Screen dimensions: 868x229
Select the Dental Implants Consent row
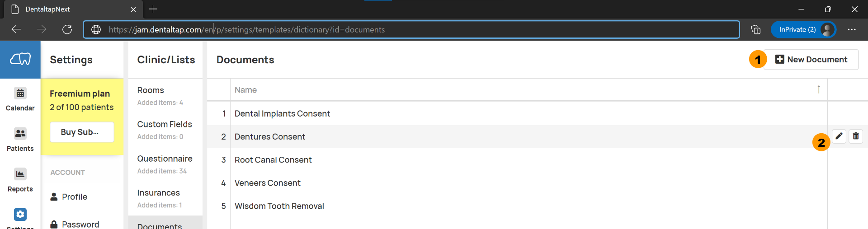coord(517,113)
